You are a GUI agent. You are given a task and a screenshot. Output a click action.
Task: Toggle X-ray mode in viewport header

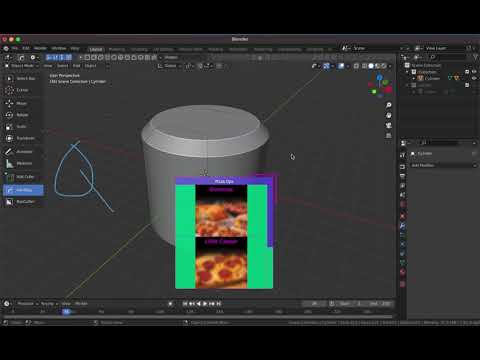tap(356, 66)
